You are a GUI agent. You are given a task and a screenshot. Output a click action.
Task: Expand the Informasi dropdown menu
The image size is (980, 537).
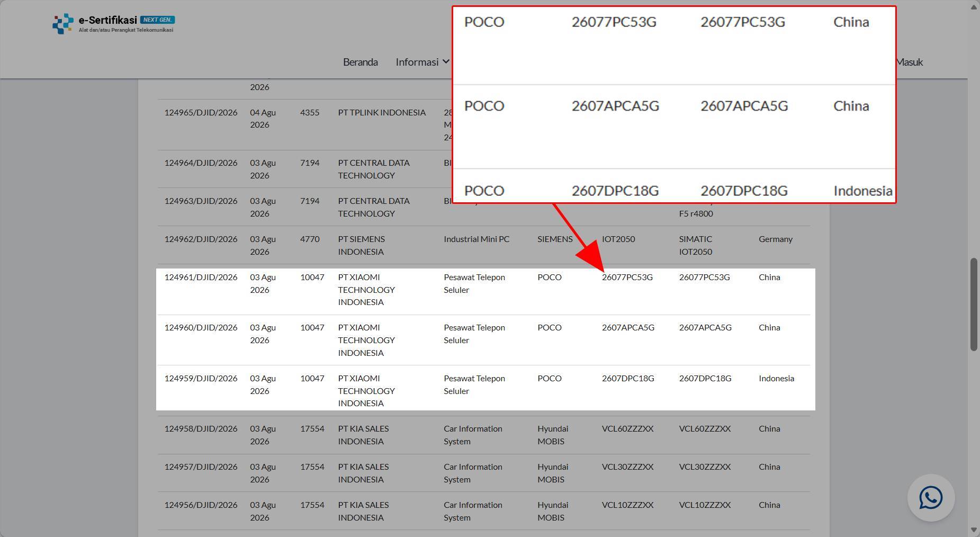pyautogui.click(x=422, y=62)
